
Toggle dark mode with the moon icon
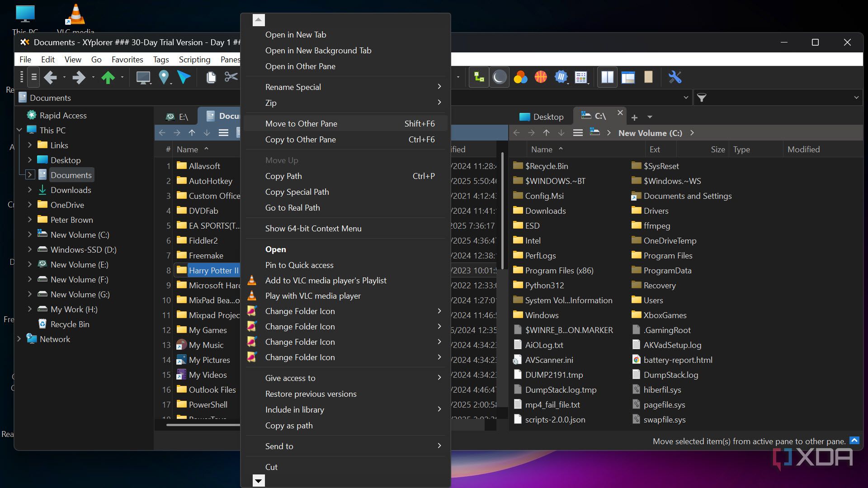[499, 77]
